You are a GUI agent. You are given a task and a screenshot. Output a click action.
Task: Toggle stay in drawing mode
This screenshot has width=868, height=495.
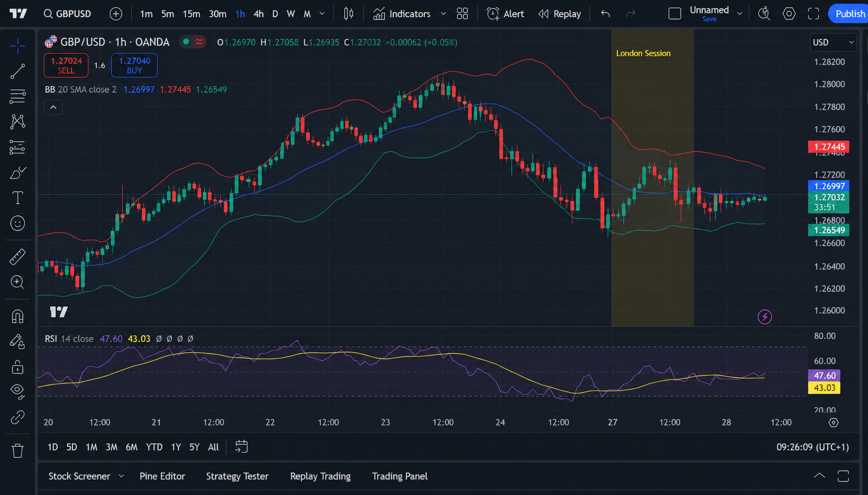(17, 341)
